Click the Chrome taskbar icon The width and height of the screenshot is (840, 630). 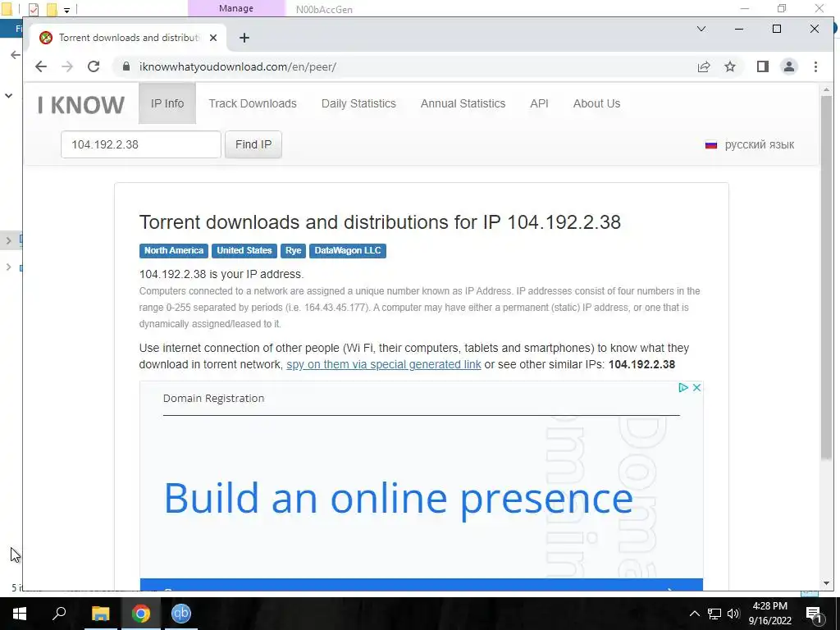tap(141, 614)
